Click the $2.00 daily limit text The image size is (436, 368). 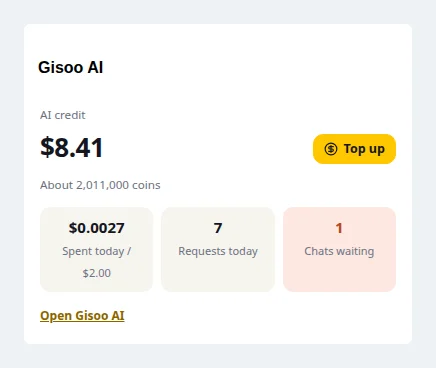click(x=97, y=273)
